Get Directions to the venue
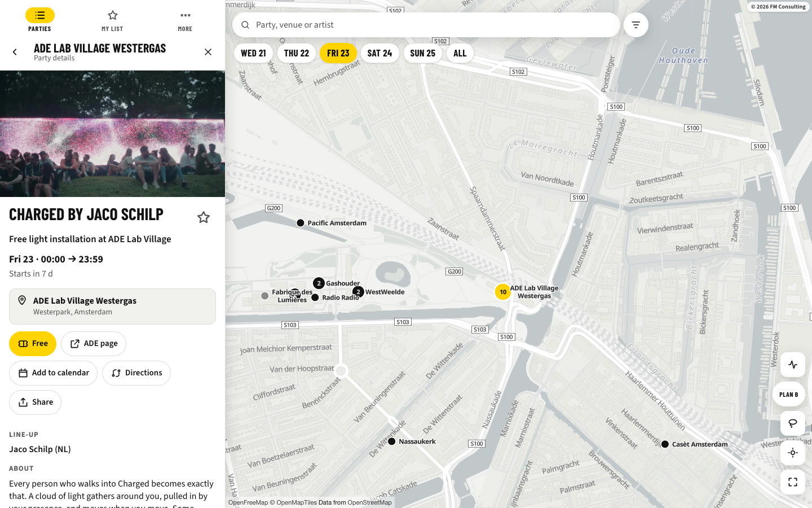 click(x=136, y=373)
